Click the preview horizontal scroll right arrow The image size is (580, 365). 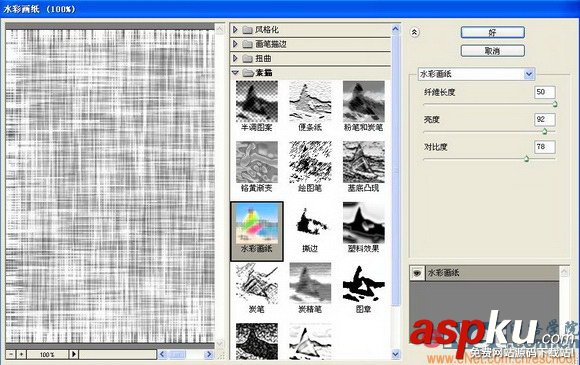click(x=209, y=354)
